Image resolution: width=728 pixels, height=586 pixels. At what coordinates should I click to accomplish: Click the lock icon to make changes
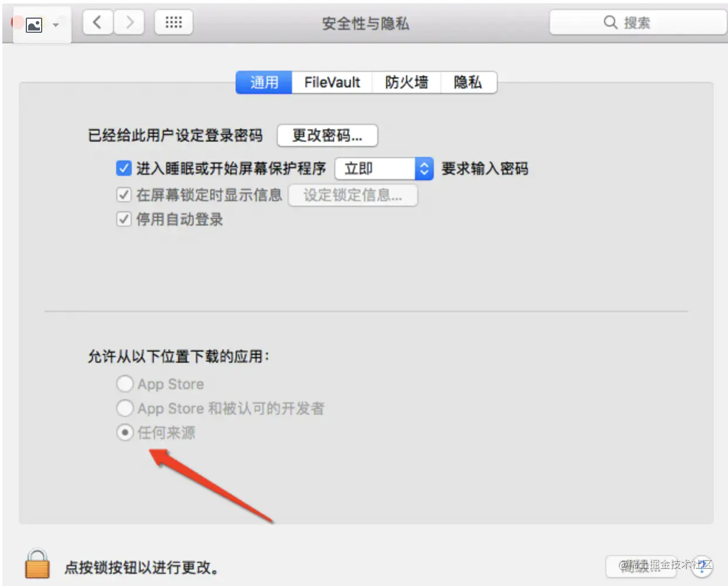tap(38, 564)
